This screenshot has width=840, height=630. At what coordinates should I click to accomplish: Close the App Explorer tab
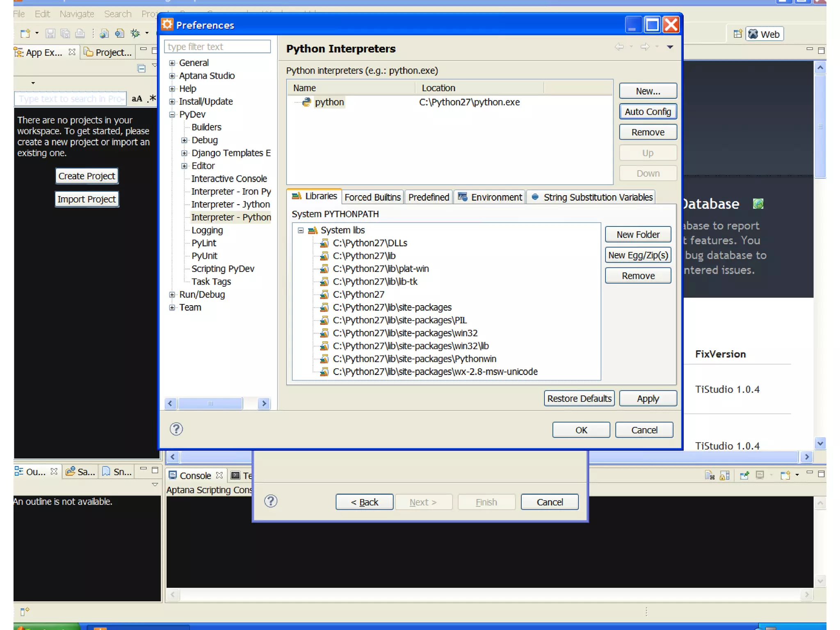(x=72, y=52)
